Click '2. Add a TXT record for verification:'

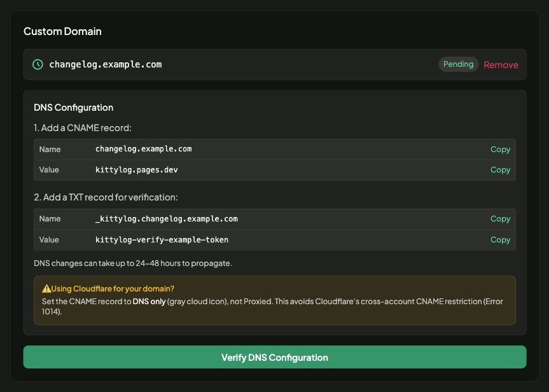pyautogui.click(x=106, y=197)
